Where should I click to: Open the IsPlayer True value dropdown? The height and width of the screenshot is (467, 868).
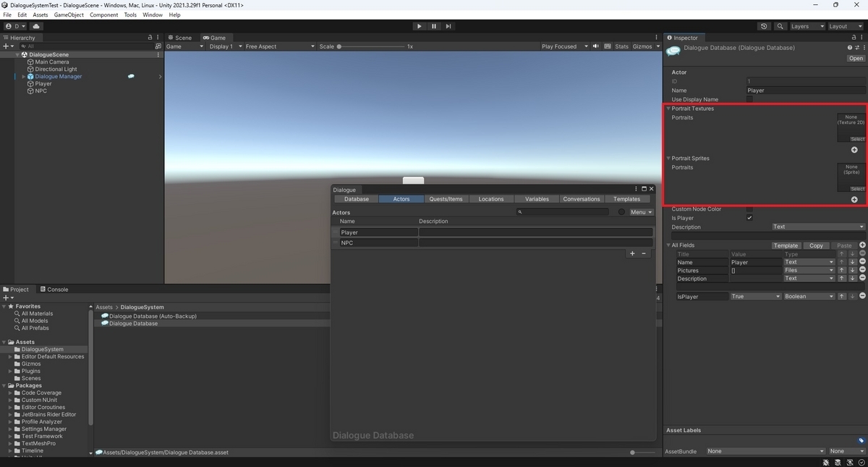point(756,296)
